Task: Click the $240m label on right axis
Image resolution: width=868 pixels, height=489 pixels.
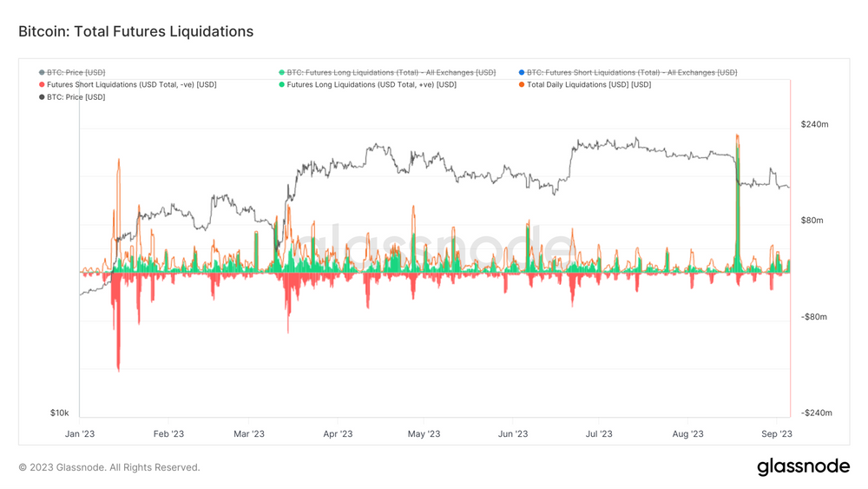Action: coord(813,125)
